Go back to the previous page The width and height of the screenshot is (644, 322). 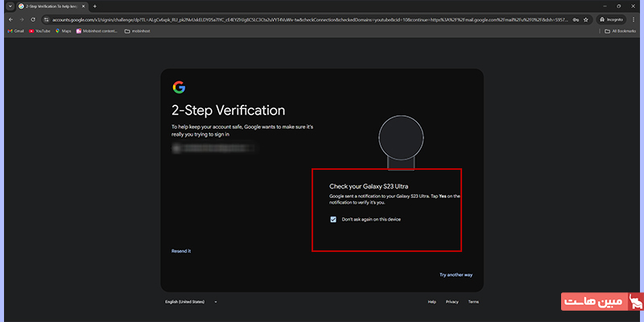[10, 19]
